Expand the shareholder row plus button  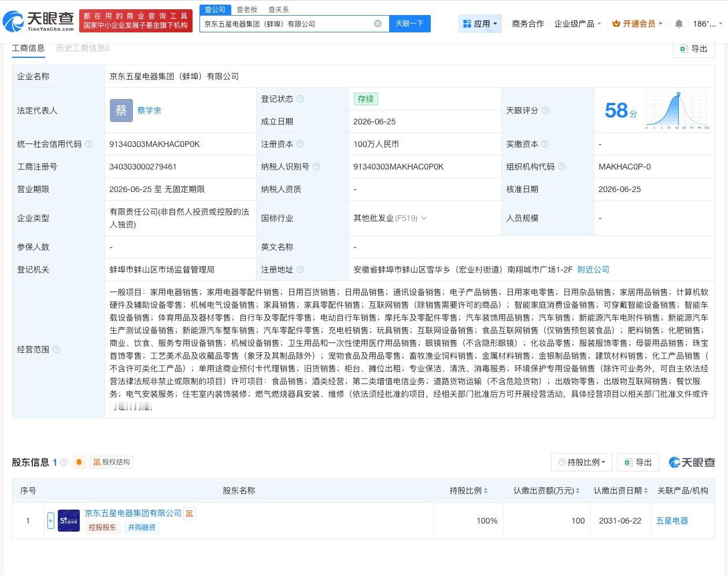coord(51,521)
